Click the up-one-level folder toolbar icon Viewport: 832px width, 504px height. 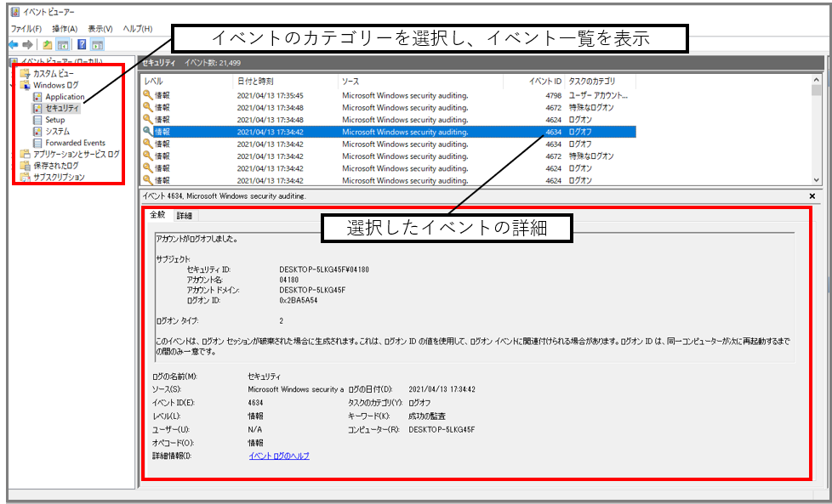[x=48, y=44]
